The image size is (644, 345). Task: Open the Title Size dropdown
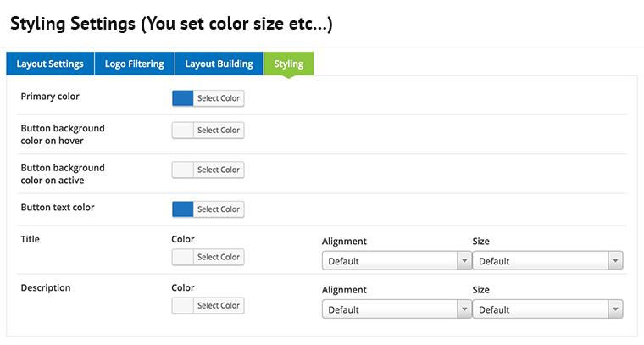coord(547,261)
